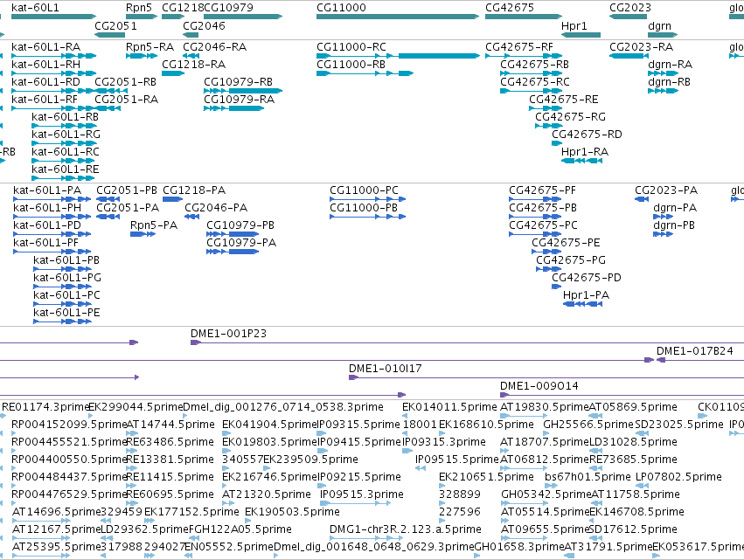Click EST EK210651.5prime
Image resolution: width=744 pixels, height=560 pixels.
click(486, 477)
